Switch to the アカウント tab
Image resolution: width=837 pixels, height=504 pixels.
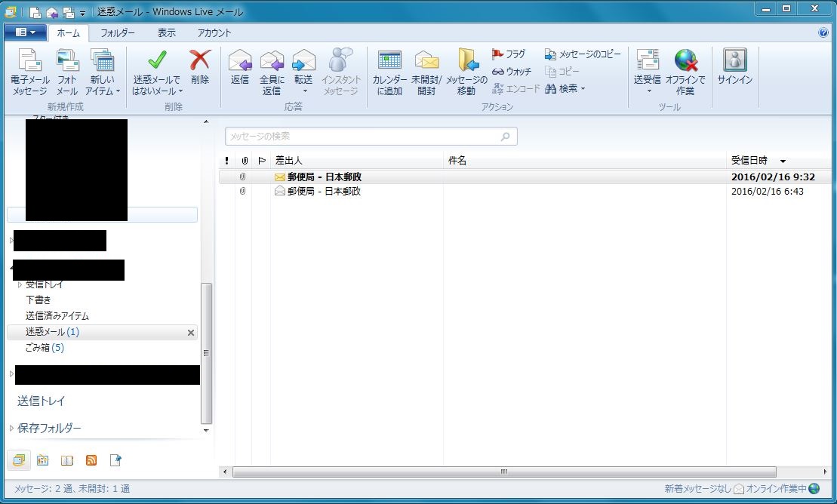(214, 32)
